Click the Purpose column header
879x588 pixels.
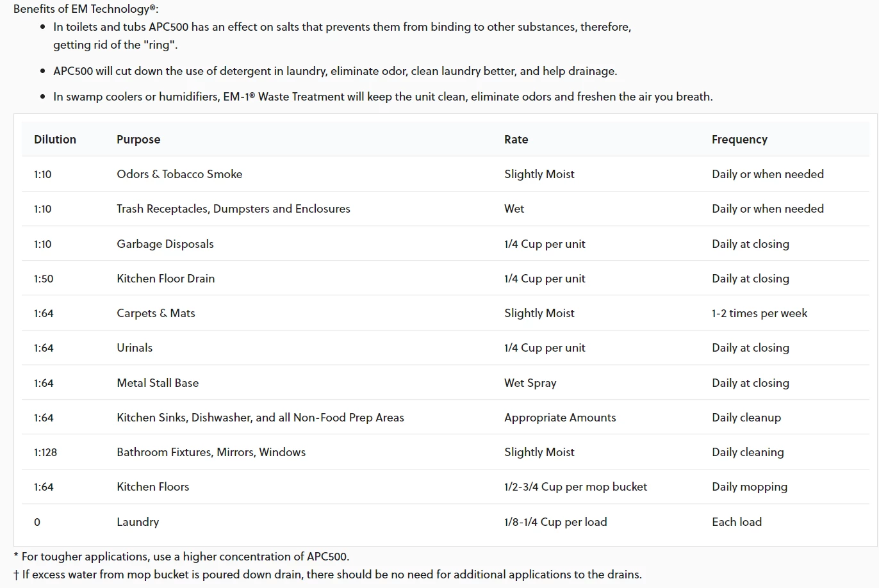138,140
